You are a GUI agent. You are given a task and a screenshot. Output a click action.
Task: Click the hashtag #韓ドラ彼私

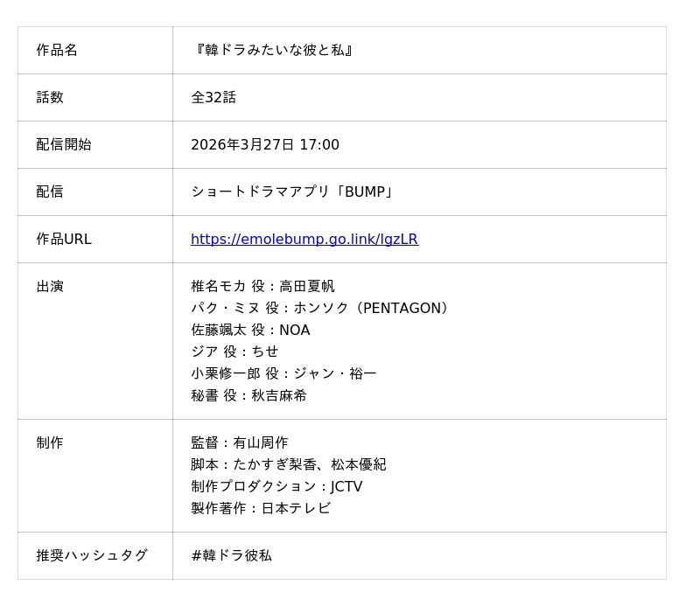(231, 556)
